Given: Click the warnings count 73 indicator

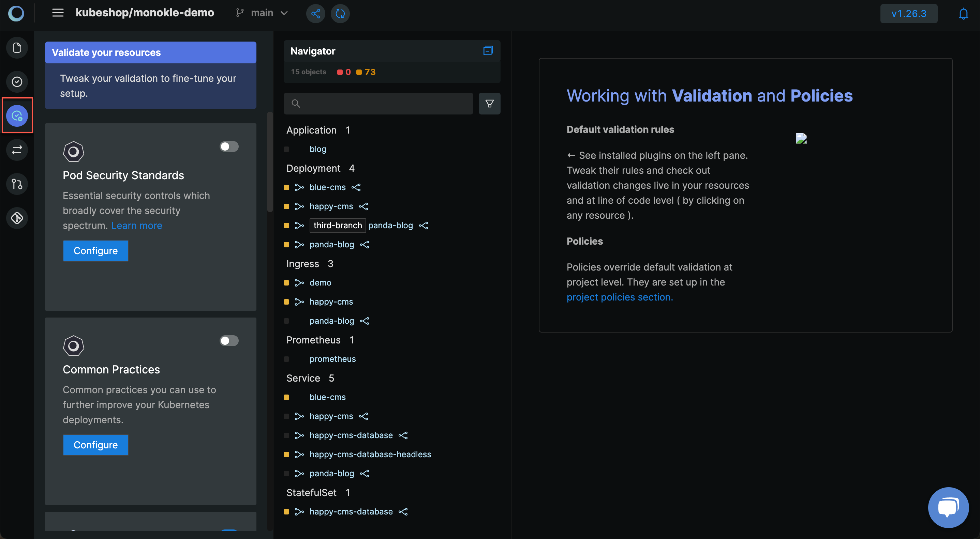Looking at the screenshot, I should (x=366, y=72).
